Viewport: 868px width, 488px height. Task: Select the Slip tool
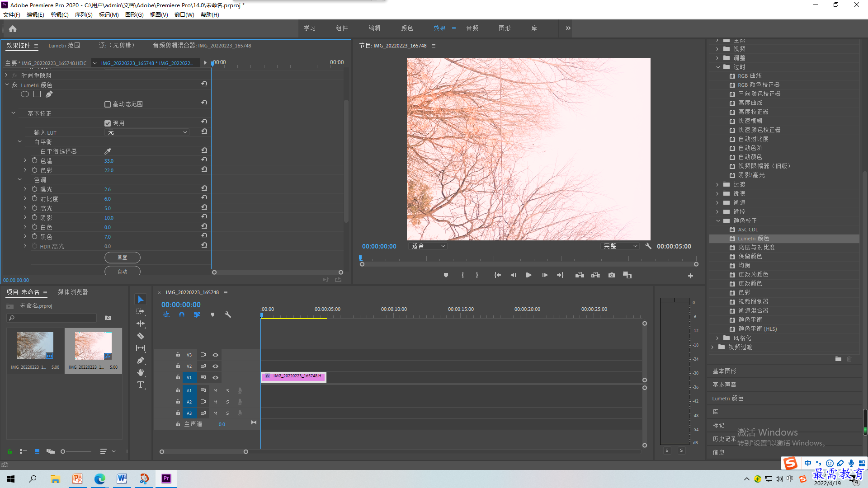click(x=141, y=348)
